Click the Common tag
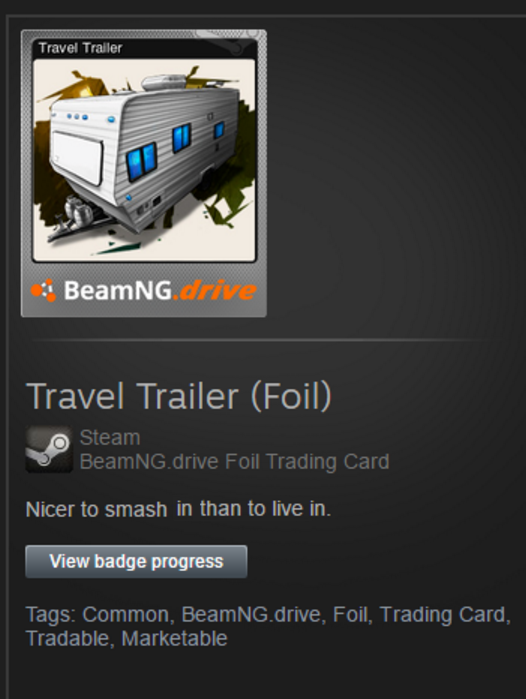 pos(125,614)
